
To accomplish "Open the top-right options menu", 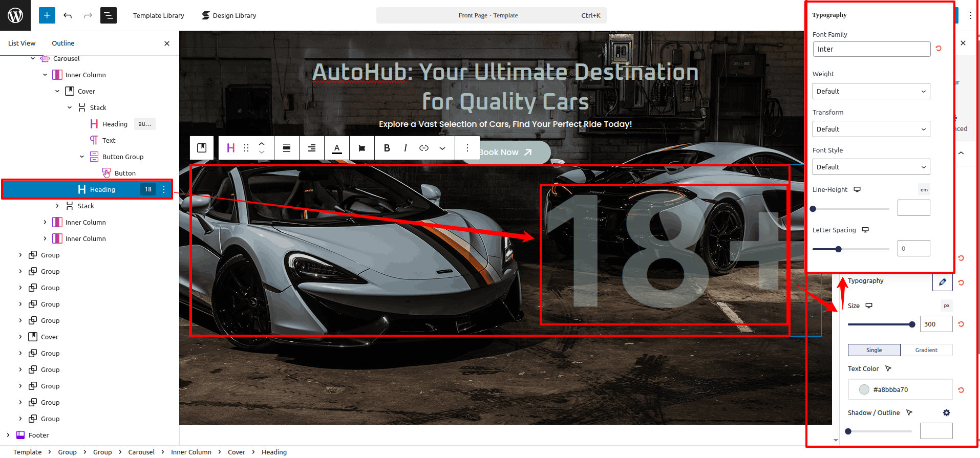I will tap(970, 15).
